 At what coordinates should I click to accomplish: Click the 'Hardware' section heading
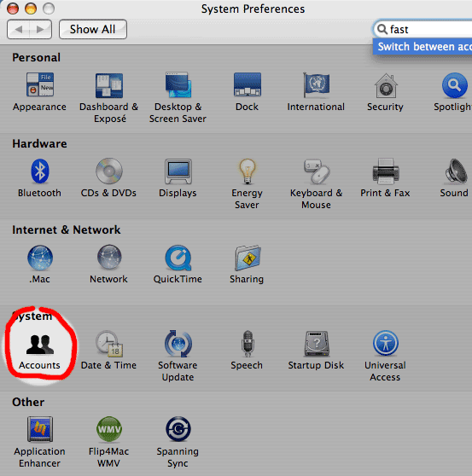coord(39,143)
